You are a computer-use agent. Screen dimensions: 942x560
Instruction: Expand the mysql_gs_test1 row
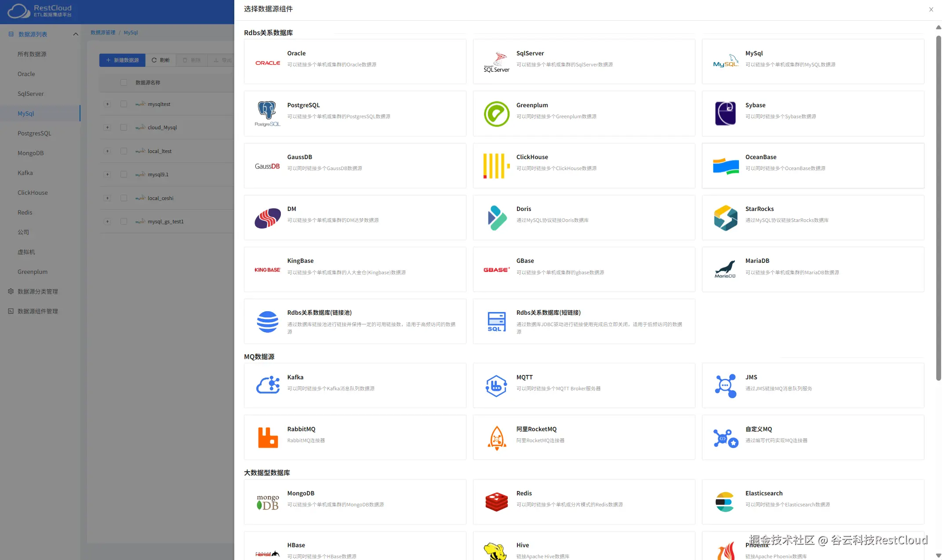[107, 222]
